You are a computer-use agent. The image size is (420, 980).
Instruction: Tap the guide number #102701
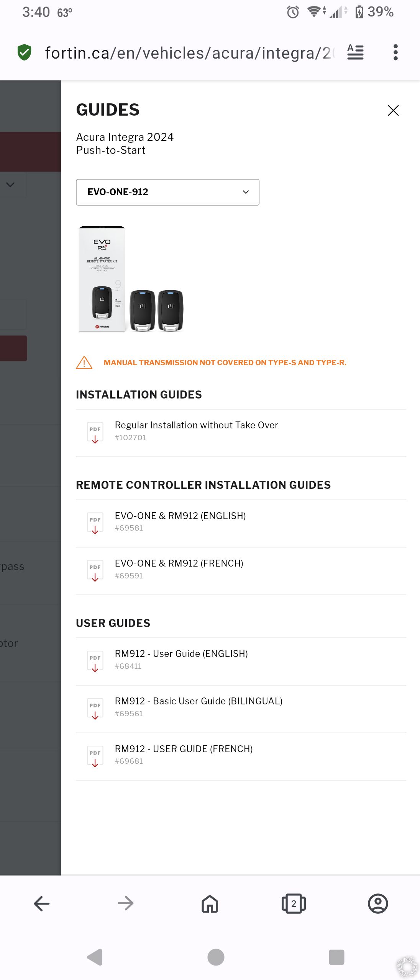[x=130, y=438]
